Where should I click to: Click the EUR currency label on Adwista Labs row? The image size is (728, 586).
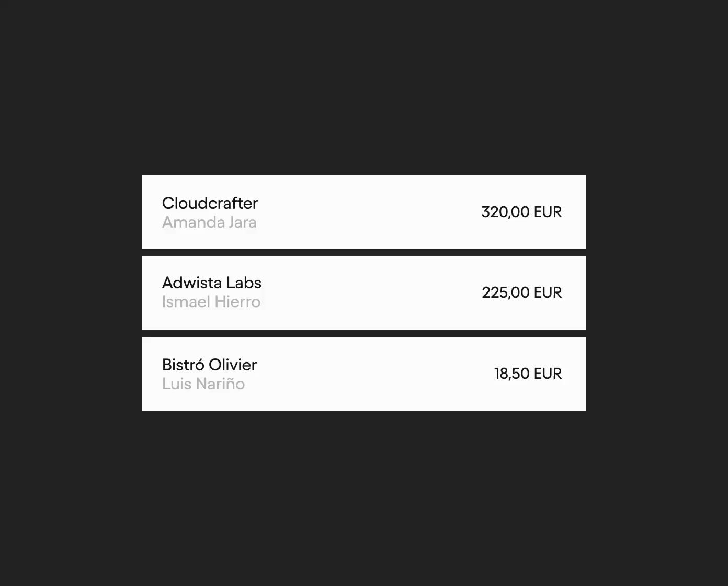[x=548, y=292]
